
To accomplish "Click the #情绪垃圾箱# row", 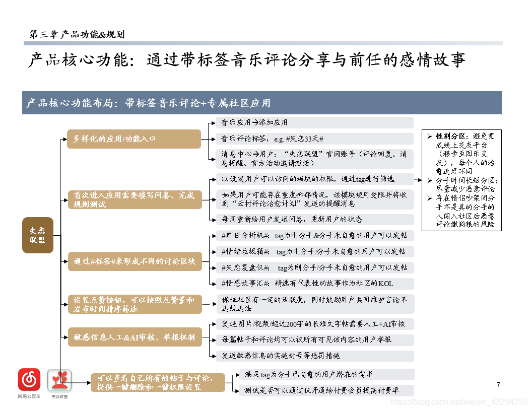I will 315,252.
